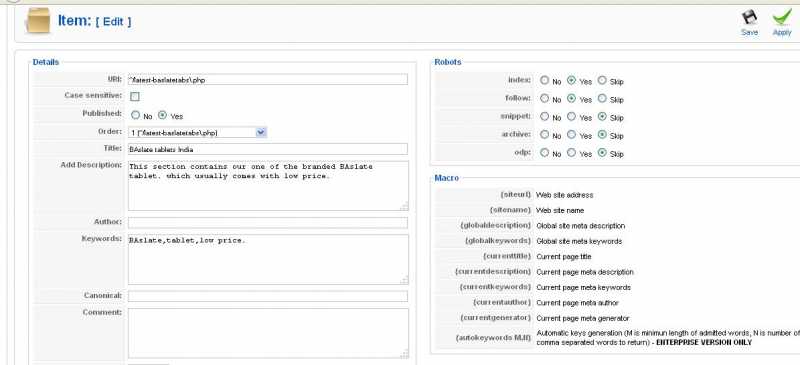This screenshot has height=365, width=800.
Task: Click the Macro section heading
Action: [446, 178]
